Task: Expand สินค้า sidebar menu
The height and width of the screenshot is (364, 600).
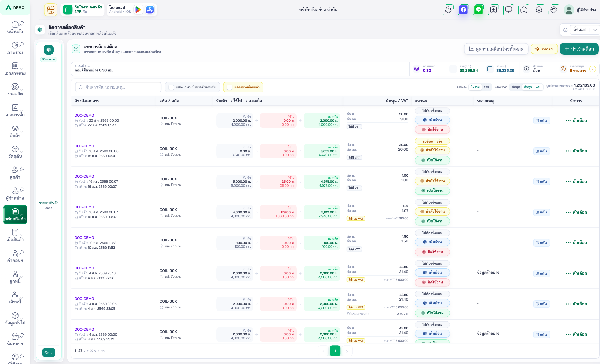Action: coord(15,131)
